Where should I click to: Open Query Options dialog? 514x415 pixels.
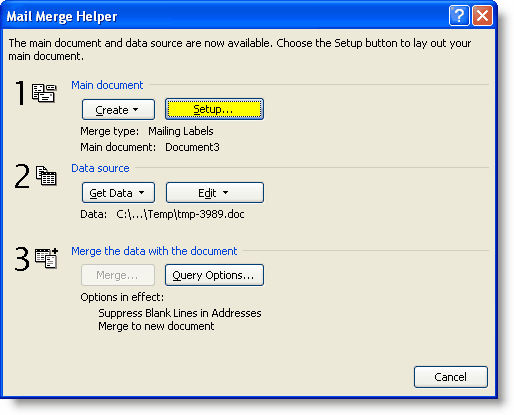click(214, 275)
